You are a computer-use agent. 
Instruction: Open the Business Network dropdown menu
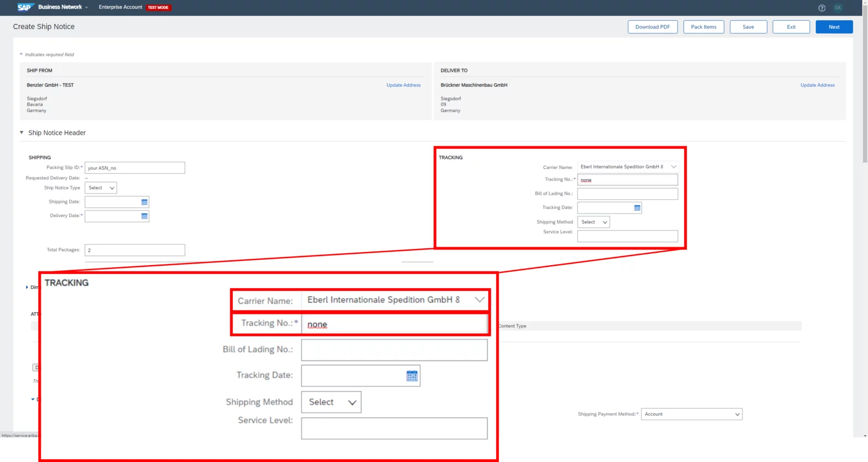click(x=63, y=7)
